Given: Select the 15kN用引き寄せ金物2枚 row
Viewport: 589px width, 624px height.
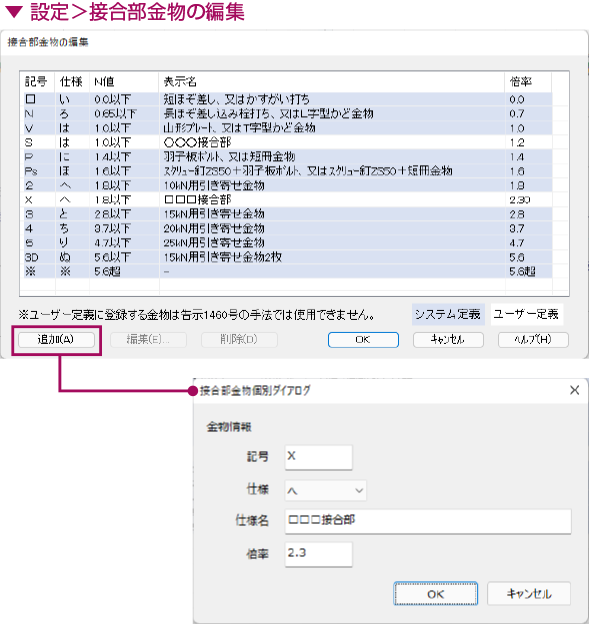Looking at the screenshot, I should click(x=288, y=257).
